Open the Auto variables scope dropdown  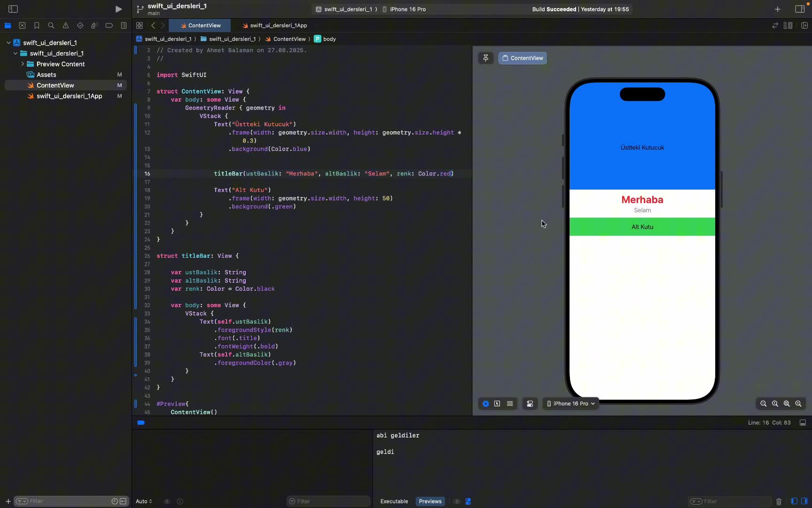click(144, 501)
